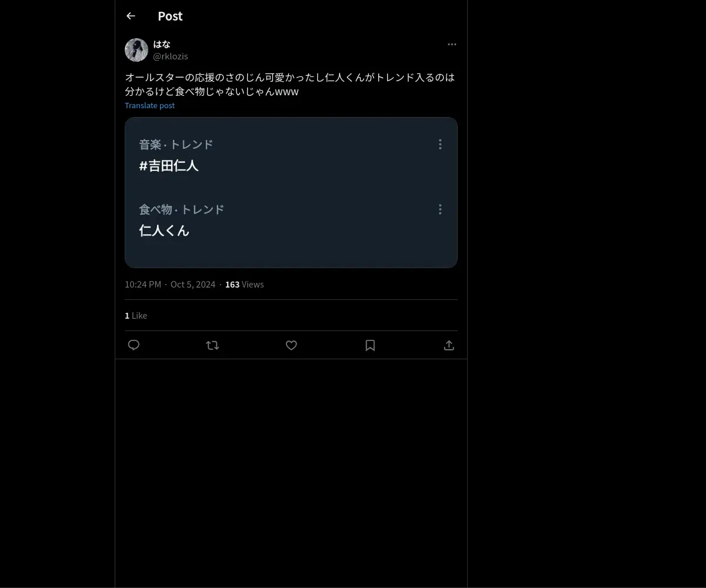Show who liked via 1 Like
This screenshot has width=706, height=588.
136,315
